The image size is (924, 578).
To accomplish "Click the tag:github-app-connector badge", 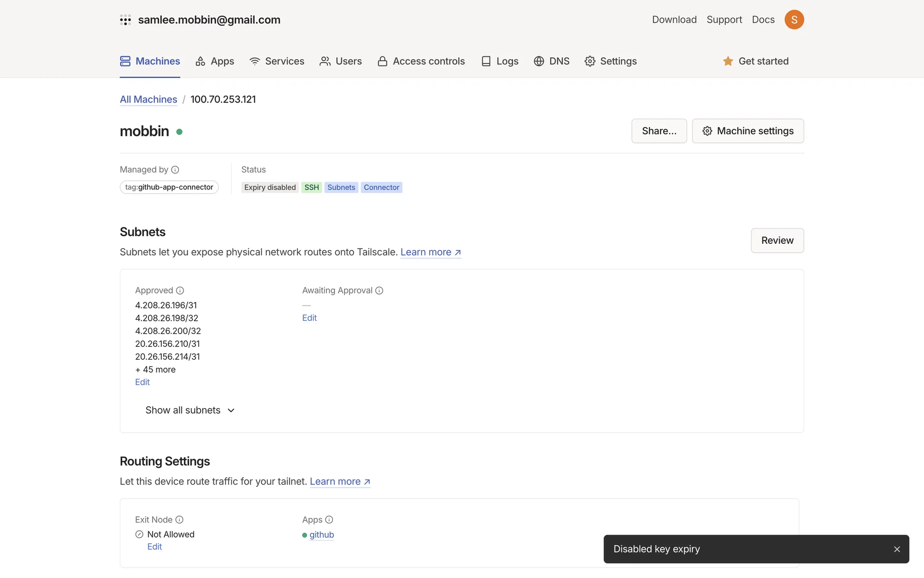I will [x=169, y=187].
